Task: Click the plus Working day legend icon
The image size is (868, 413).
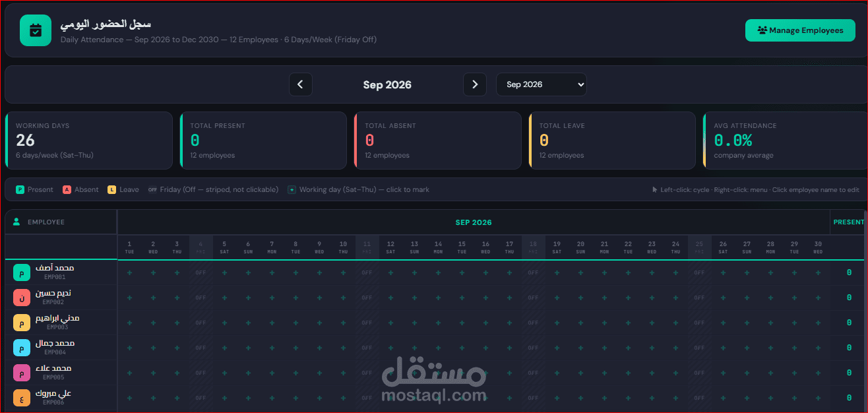Action: coord(292,189)
